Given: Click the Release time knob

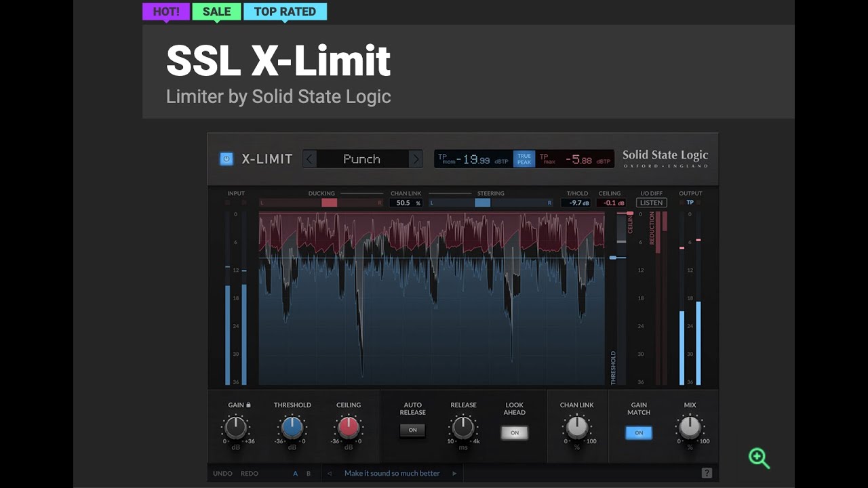Looking at the screenshot, I should tap(463, 428).
